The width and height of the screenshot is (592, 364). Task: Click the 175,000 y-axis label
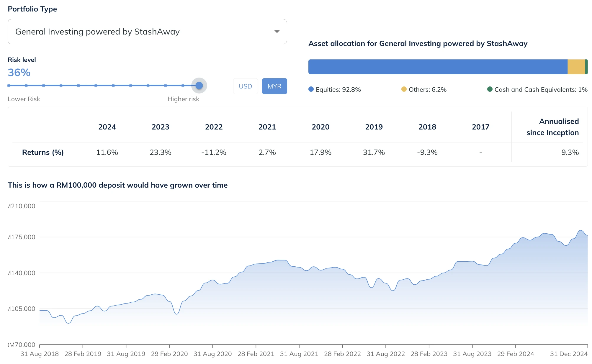click(22, 237)
